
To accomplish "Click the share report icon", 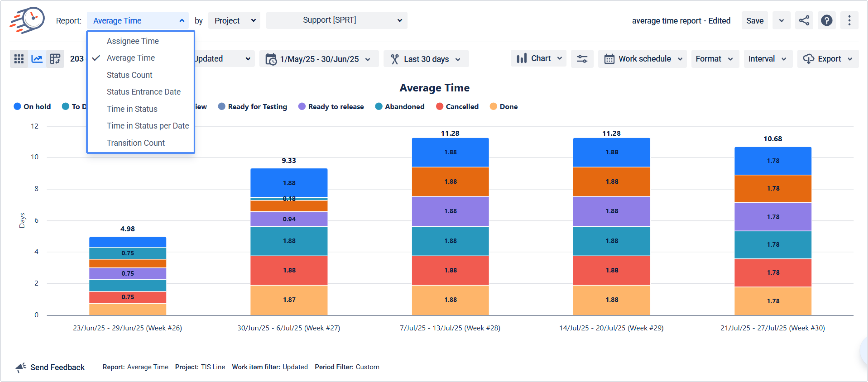I will [x=804, y=21].
